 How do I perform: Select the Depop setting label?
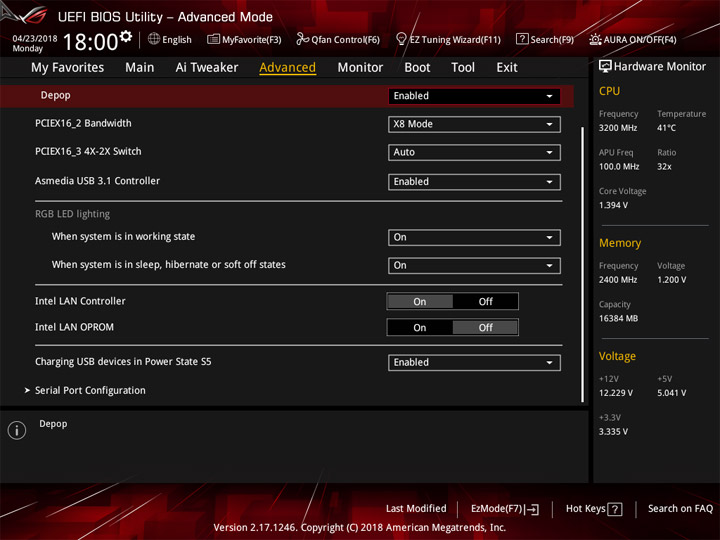click(56, 96)
